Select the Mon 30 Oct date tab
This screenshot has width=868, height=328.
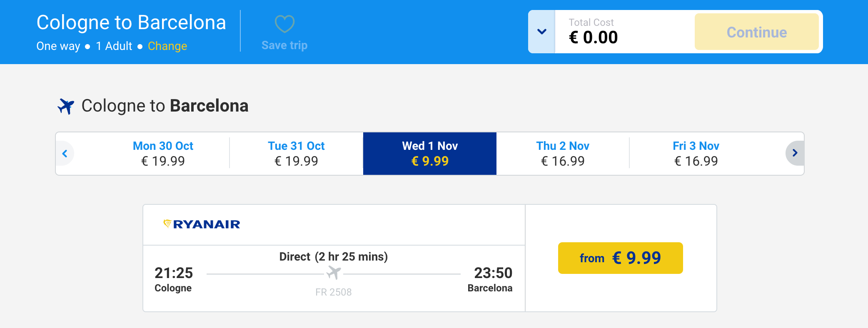point(163,153)
